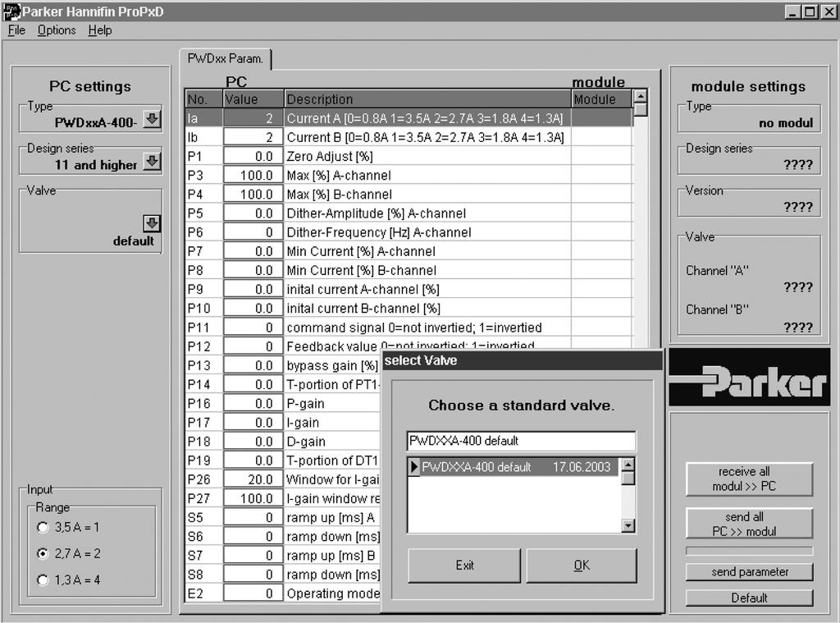Select the 3,5 A = 1 input range
The image size is (840, 623).
43,527
